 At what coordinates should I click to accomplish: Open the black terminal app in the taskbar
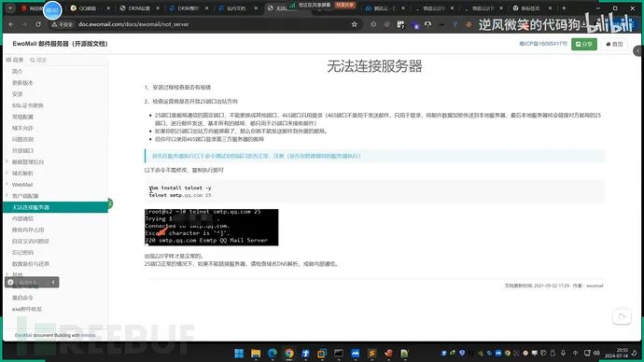[339, 354]
